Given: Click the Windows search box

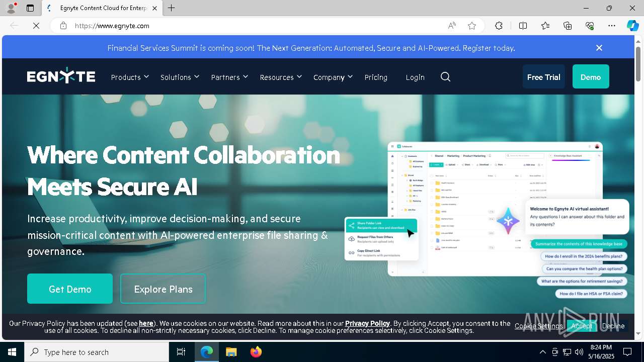Looking at the screenshot, I should click(97, 352).
